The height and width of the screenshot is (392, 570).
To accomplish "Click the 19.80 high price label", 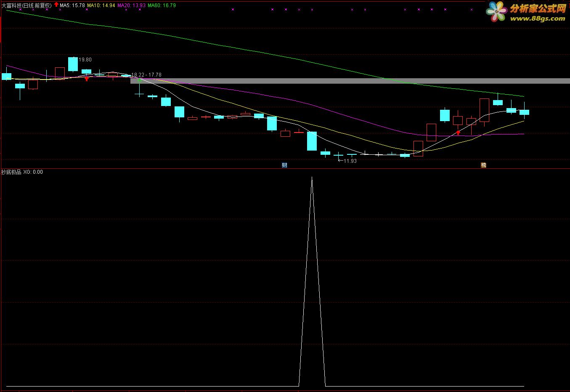I will pos(85,60).
